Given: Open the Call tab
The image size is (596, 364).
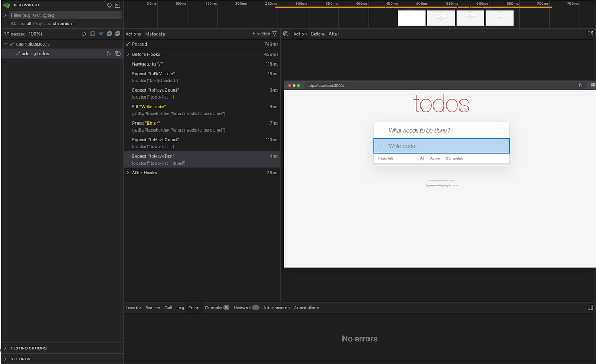Looking at the screenshot, I should [168, 308].
